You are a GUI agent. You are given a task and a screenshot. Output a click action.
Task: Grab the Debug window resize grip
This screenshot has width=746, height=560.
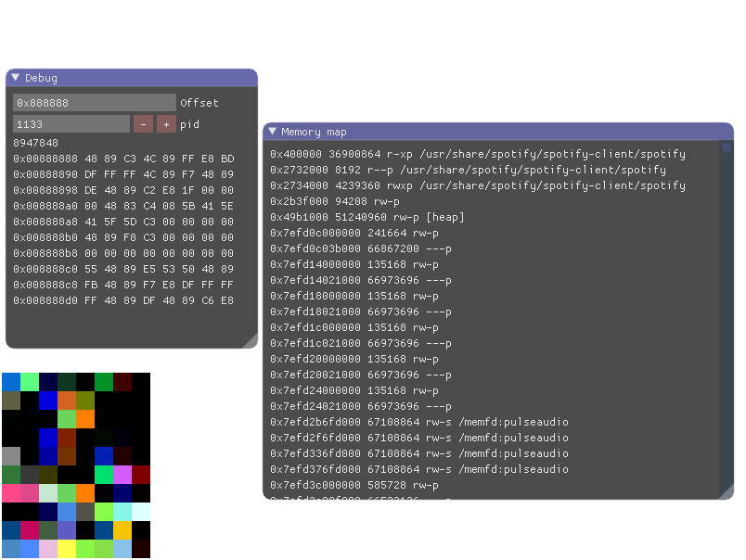251,341
